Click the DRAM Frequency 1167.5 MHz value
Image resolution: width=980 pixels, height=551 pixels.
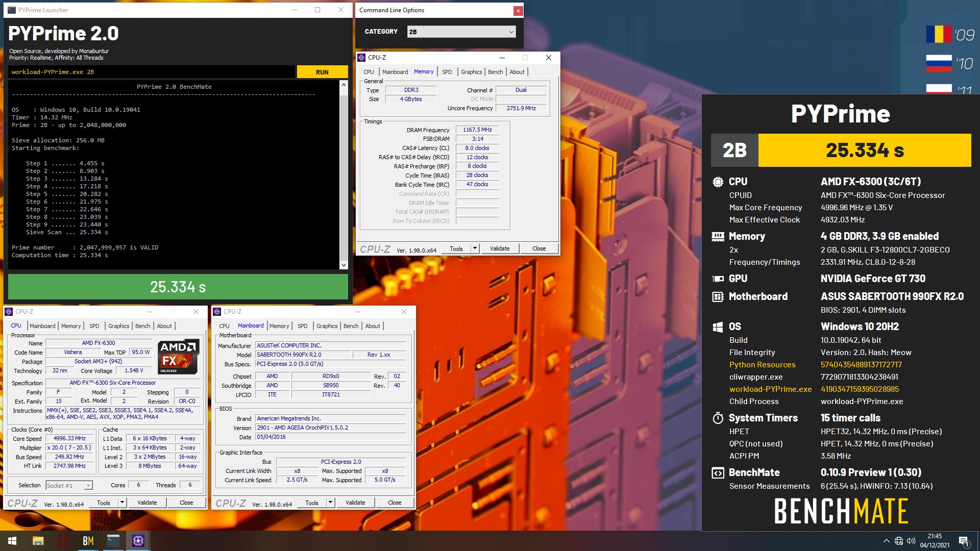(477, 130)
